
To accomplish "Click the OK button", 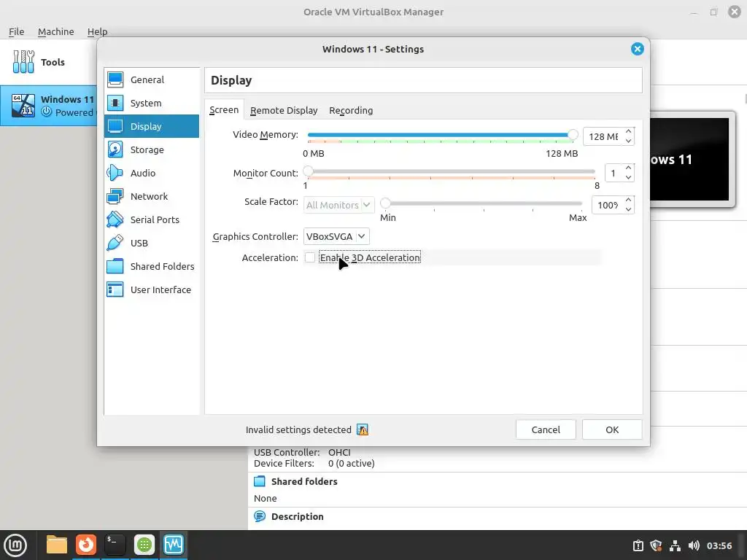I will click(x=612, y=429).
